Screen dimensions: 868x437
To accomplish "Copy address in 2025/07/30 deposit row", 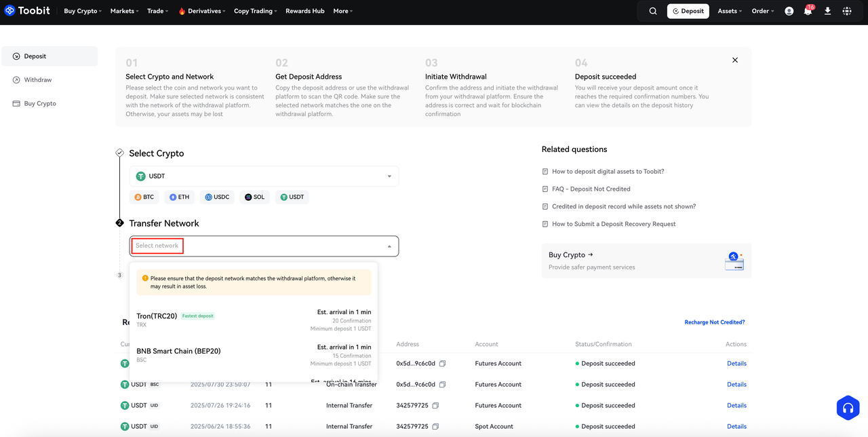I will 442,385.
